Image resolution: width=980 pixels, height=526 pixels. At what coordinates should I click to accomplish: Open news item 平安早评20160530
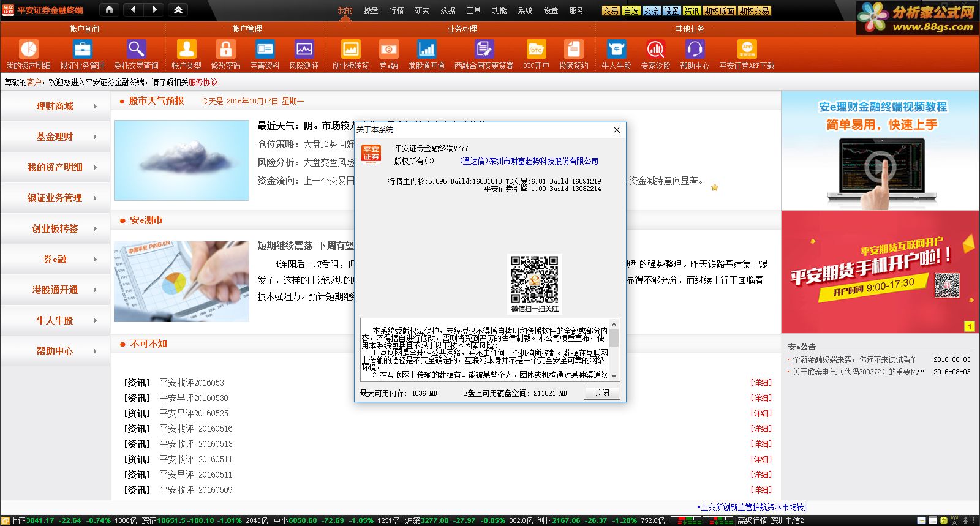[194, 398]
